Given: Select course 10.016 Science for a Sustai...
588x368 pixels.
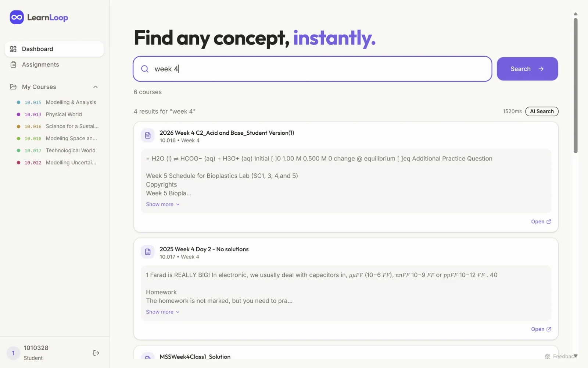Looking at the screenshot, I should tap(57, 126).
